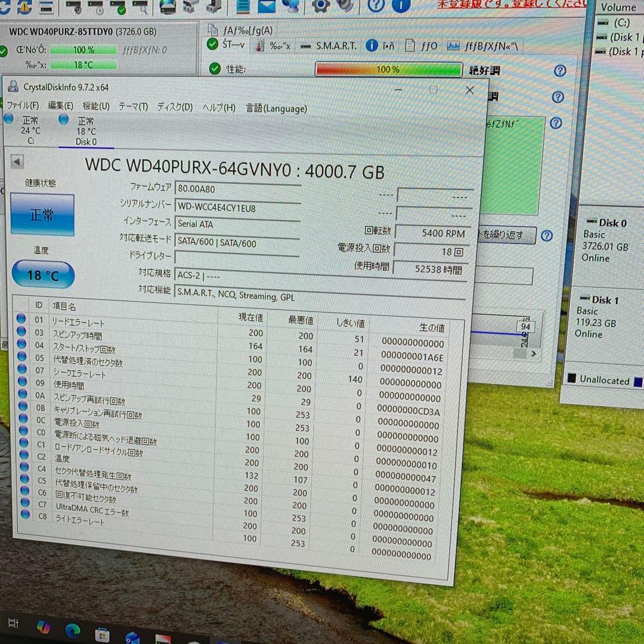The height and width of the screenshot is (644, 644).
Task: Open the テーマ(T) menu in CrystalDiskInfo
Action: click(133, 107)
